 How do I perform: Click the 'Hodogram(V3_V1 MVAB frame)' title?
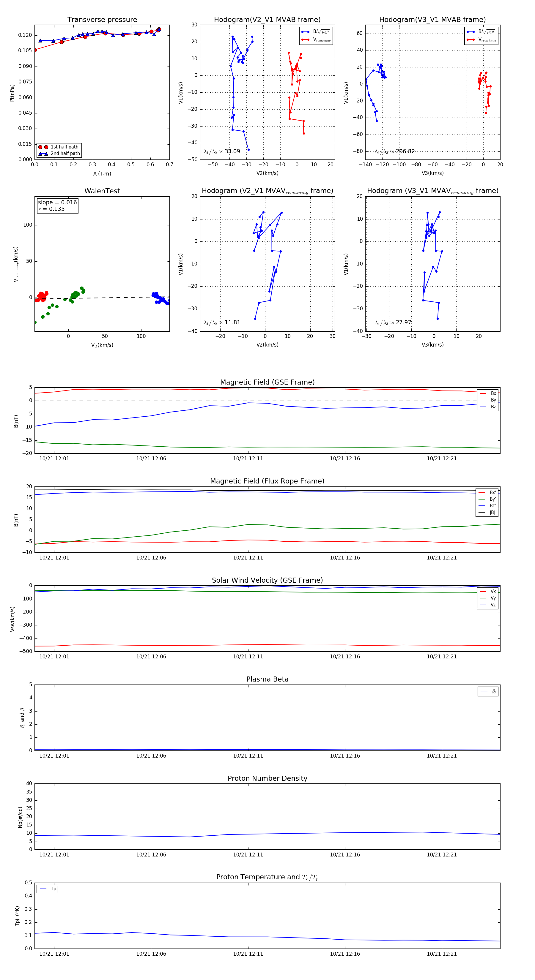tap(432, 19)
